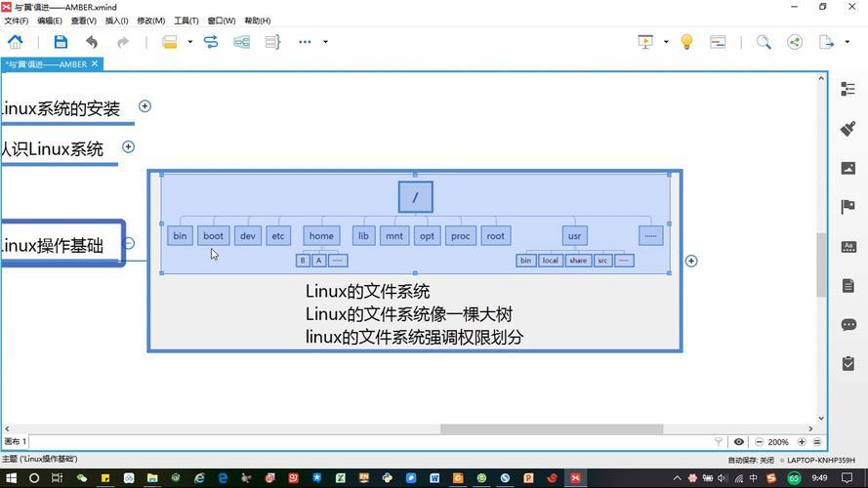
Task: Close the AMBER document tab
Action: point(95,63)
